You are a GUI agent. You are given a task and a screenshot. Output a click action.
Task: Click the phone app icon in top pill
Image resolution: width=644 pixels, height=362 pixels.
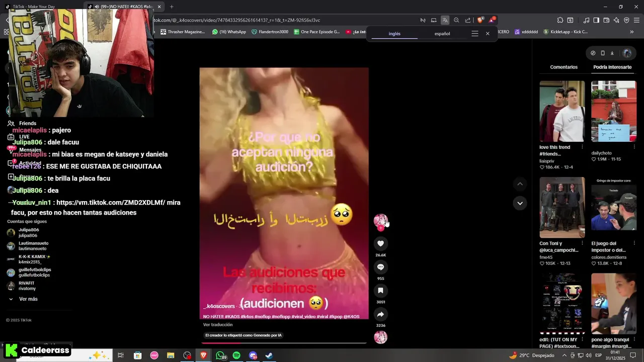pyautogui.click(x=603, y=53)
